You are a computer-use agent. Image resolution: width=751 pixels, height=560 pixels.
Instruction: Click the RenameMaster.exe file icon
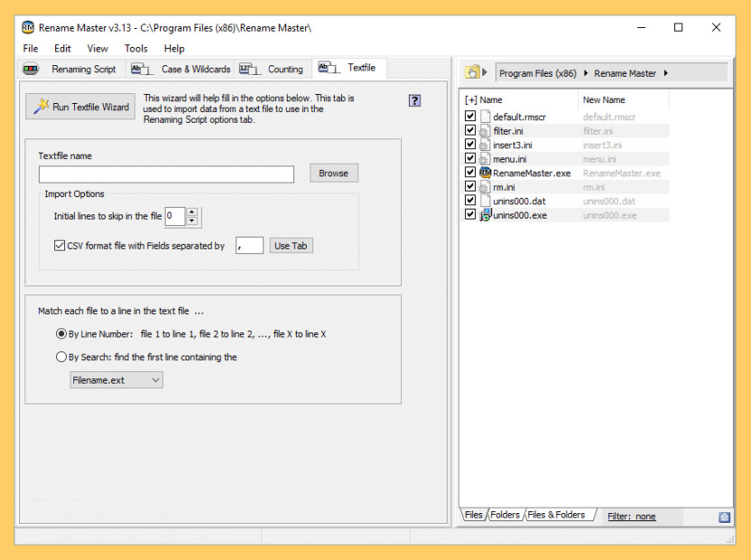(485, 173)
